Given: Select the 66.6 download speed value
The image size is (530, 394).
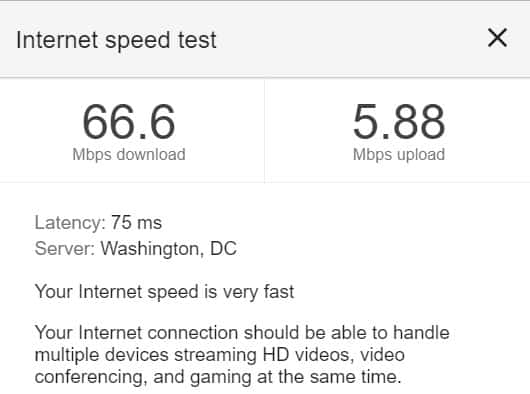Looking at the screenshot, I should (128, 122).
